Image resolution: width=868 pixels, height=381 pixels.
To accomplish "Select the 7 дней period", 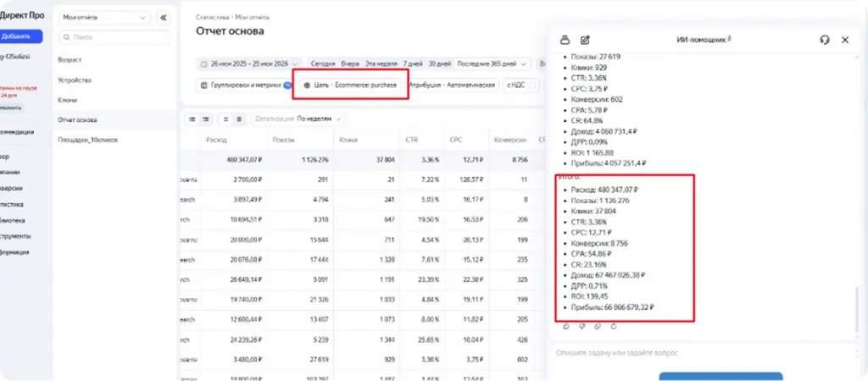I will pyautogui.click(x=413, y=63).
